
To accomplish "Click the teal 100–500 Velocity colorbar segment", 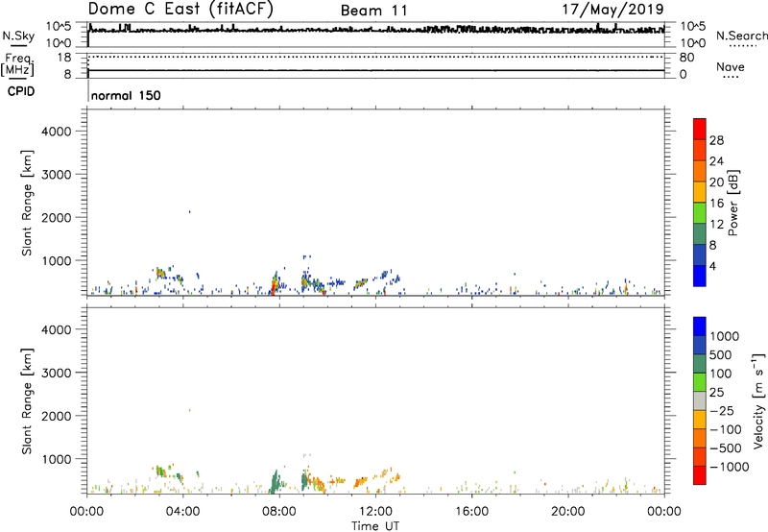I will [x=700, y=364].
